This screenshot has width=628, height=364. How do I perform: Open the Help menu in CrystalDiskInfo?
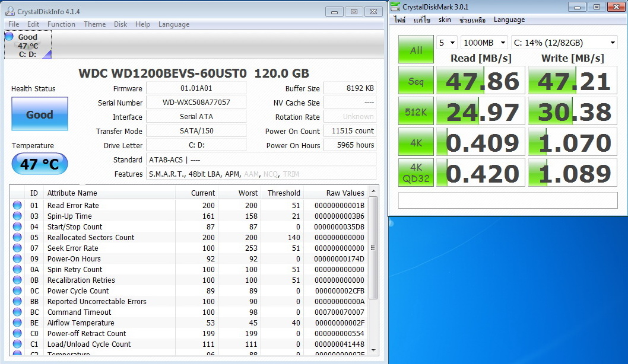click(142, 24)
